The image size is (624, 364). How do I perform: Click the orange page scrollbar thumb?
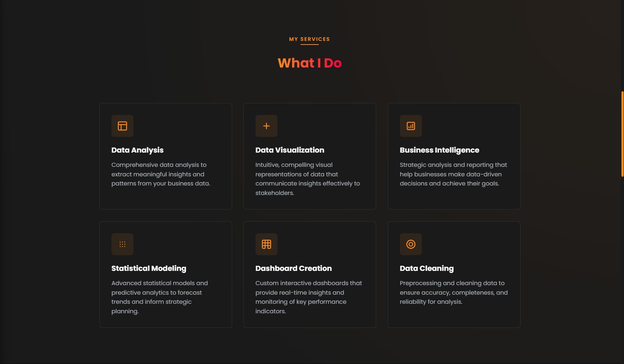tap(622, 134)
